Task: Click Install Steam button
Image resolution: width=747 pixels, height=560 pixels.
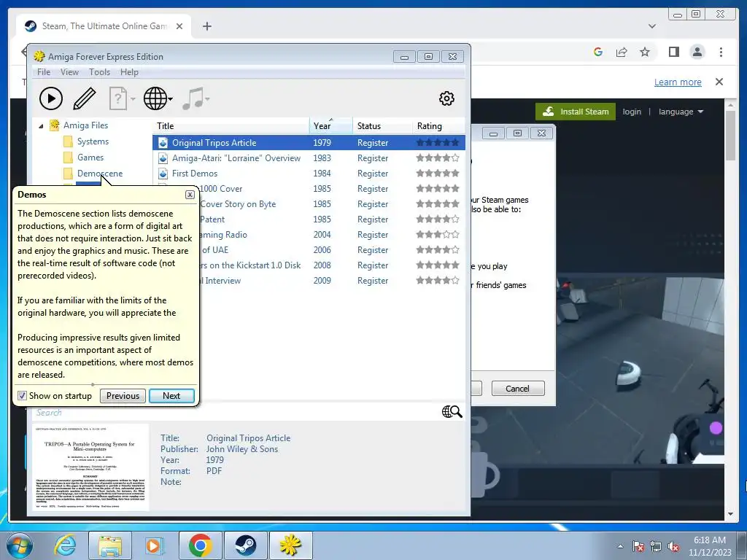Action: click(576, 112)
